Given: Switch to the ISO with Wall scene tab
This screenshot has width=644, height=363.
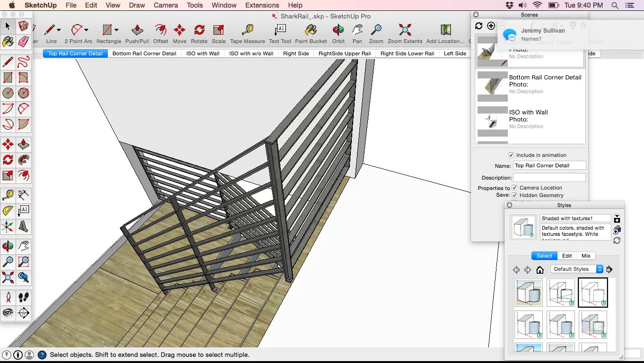Looking at the screenshot, I should click(x=203, y=53).
